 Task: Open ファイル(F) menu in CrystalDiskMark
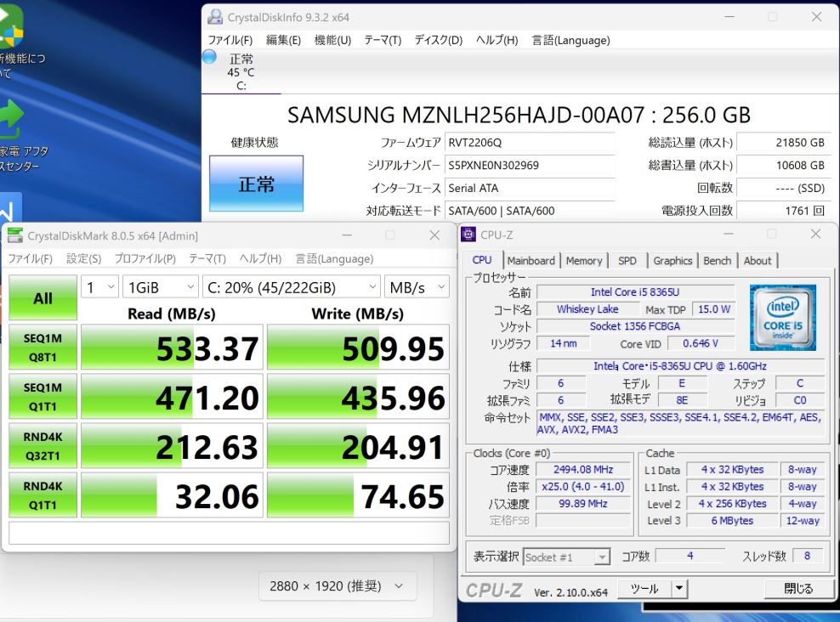[x=30, y=258]
